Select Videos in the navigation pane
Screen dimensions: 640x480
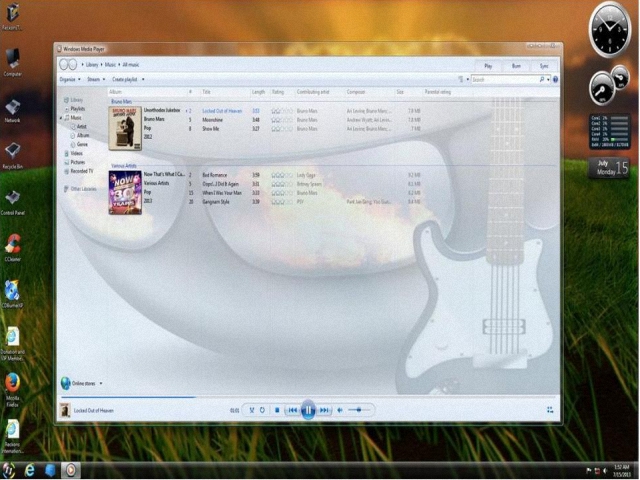pyautogui.click(x=76, y=153)
